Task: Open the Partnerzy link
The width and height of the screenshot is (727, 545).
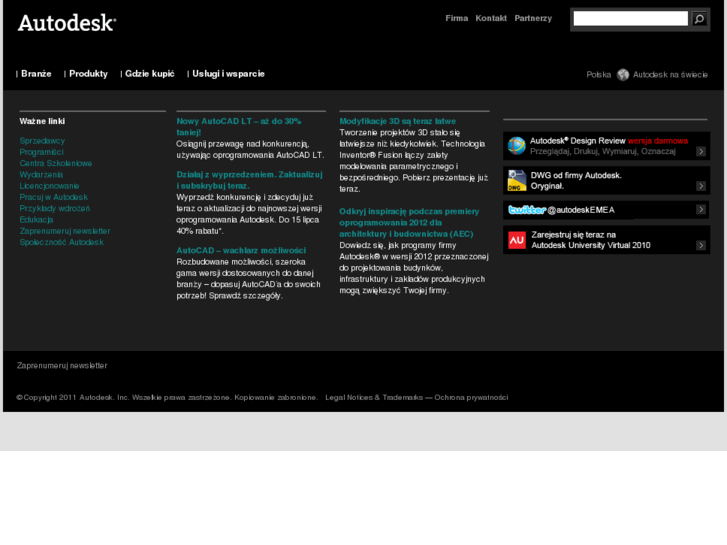Action: click(533, 18)
